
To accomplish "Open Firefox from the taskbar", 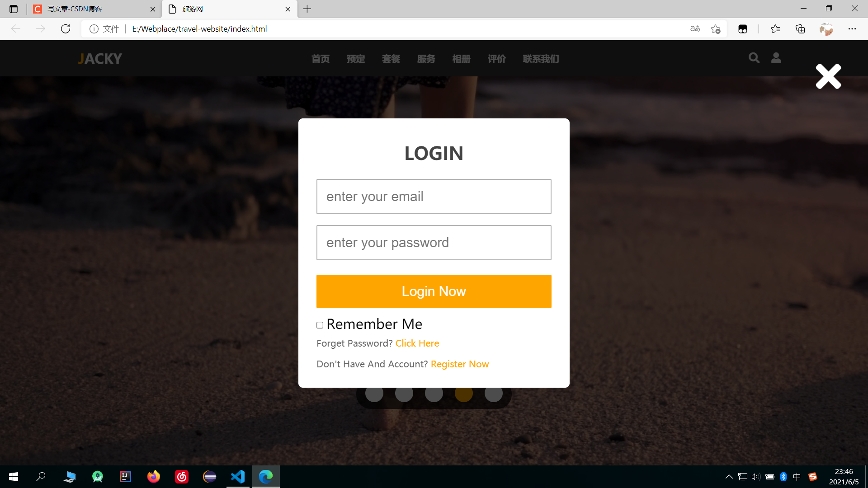I will click(154, 476).
